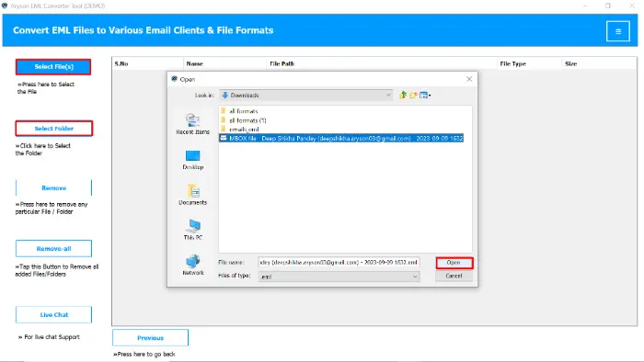
Task: Select the 'emails_eml' folder name
Action: (244, 130)
